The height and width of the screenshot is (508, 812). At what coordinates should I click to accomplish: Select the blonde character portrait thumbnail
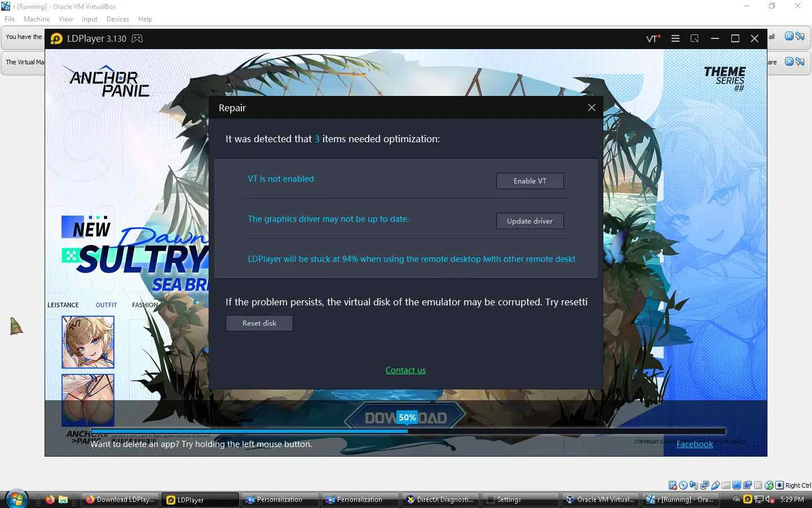(x=88, y=342)
